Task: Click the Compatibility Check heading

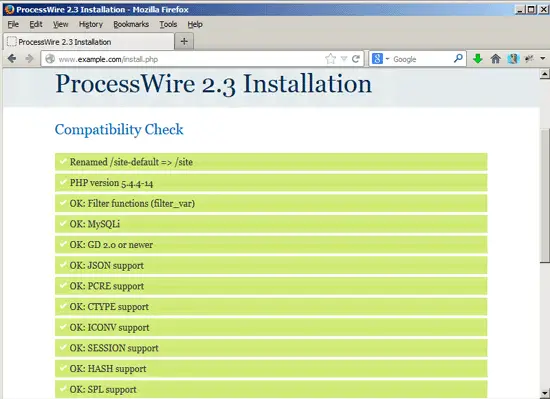Action: pyautogui.click(x=119, y=129)
